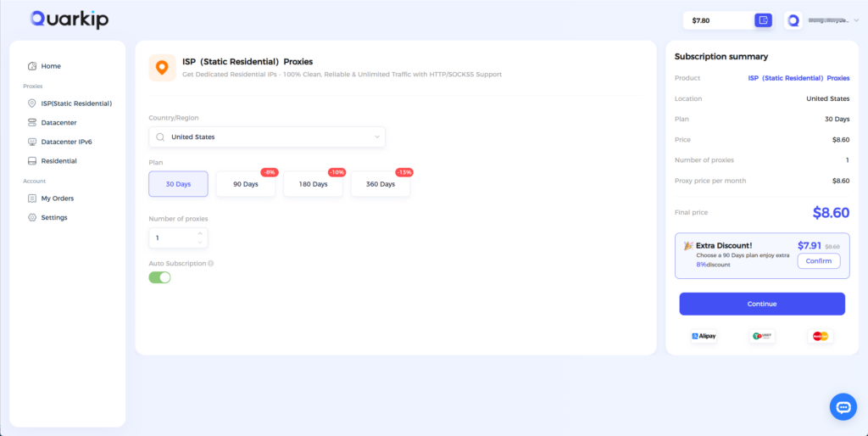This screenshot has height=436, width=868.
Task: Click the ISP location pin sidebar icon
Action: [x=32, y=103]
